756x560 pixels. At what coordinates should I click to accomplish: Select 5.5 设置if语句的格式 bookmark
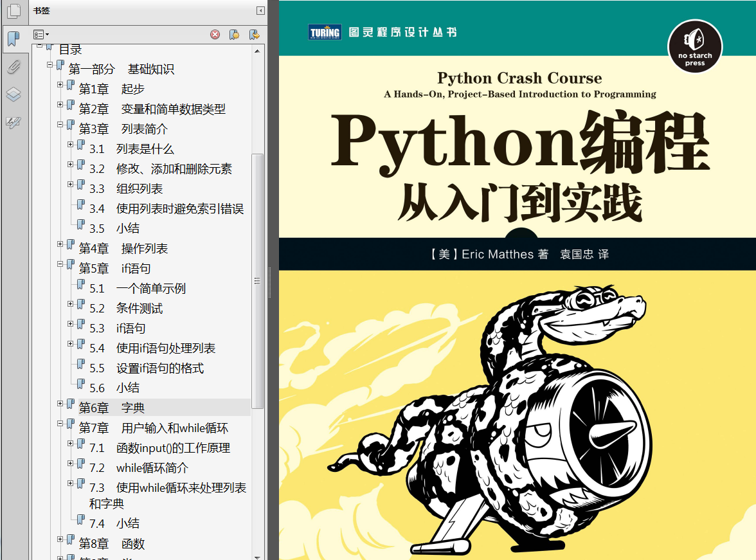coord(147,368)
